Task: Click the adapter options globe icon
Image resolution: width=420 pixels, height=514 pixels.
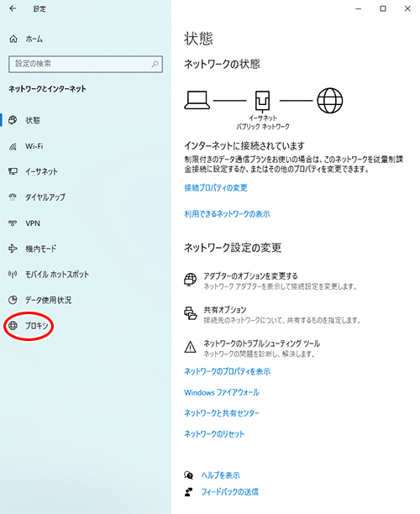Action: [x=190, y=280]
